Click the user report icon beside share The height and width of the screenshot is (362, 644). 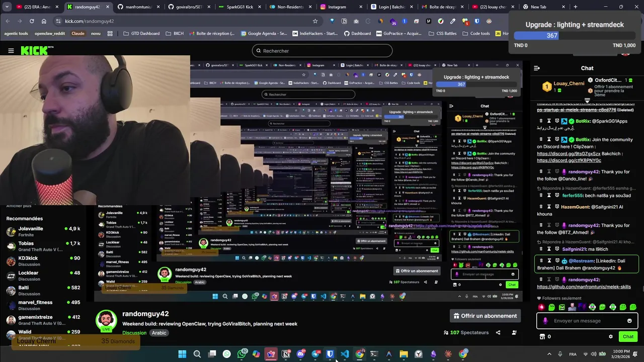click(514, 332)
